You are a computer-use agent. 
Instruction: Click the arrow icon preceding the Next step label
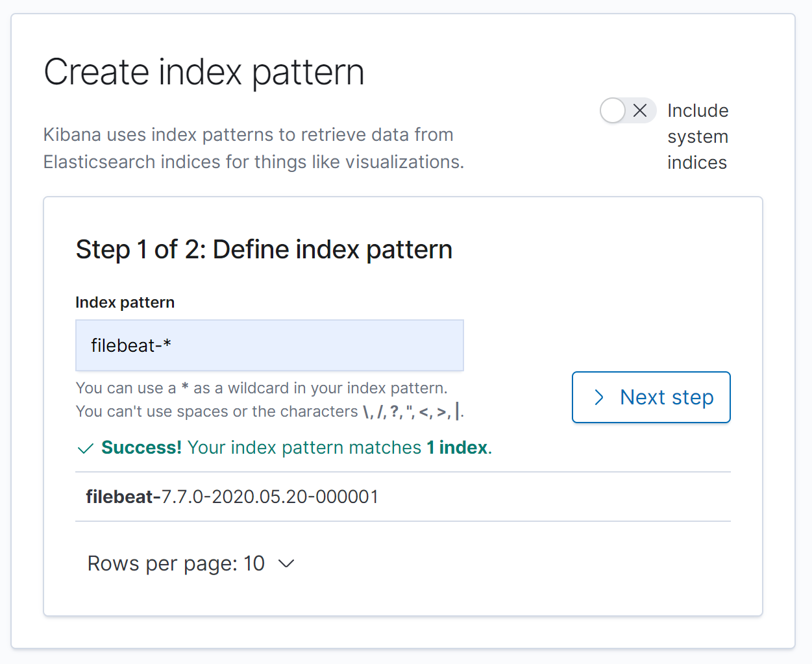[x=598, y=397]
